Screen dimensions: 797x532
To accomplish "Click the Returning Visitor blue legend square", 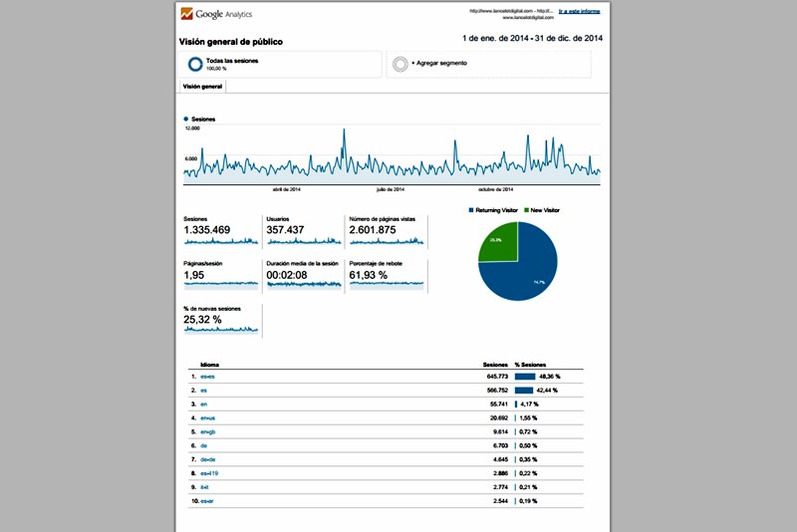I will (470, 210).
